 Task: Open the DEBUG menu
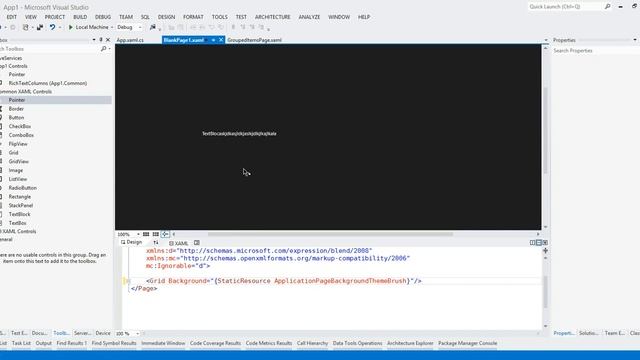[103, 17]
